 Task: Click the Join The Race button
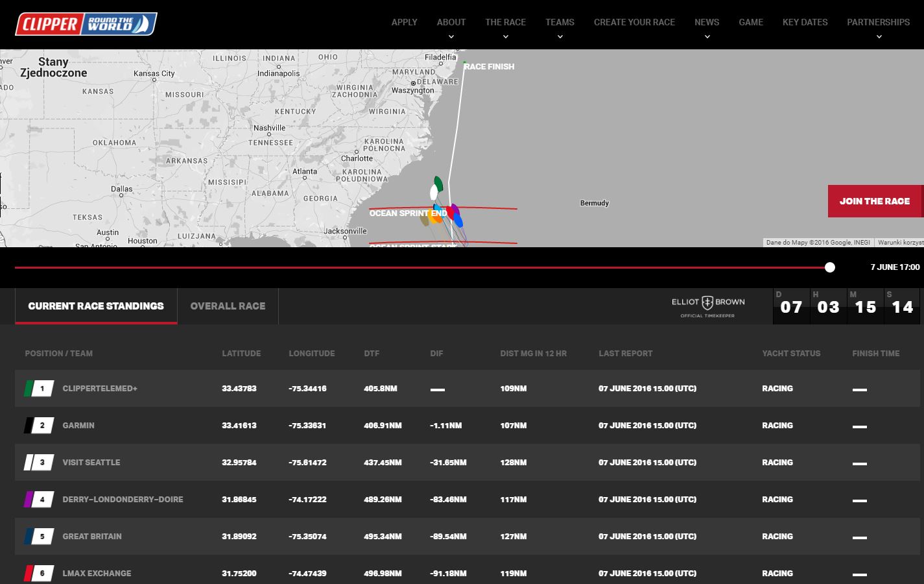pos(875,201)
